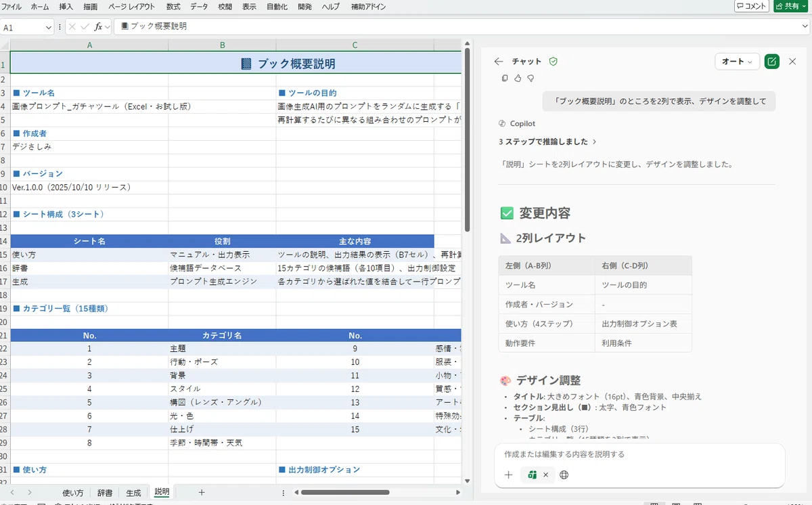Viewport: 812px width, 505px height.
Task: Open the Name Box dropdown arrow
Action: pos(48,27)
